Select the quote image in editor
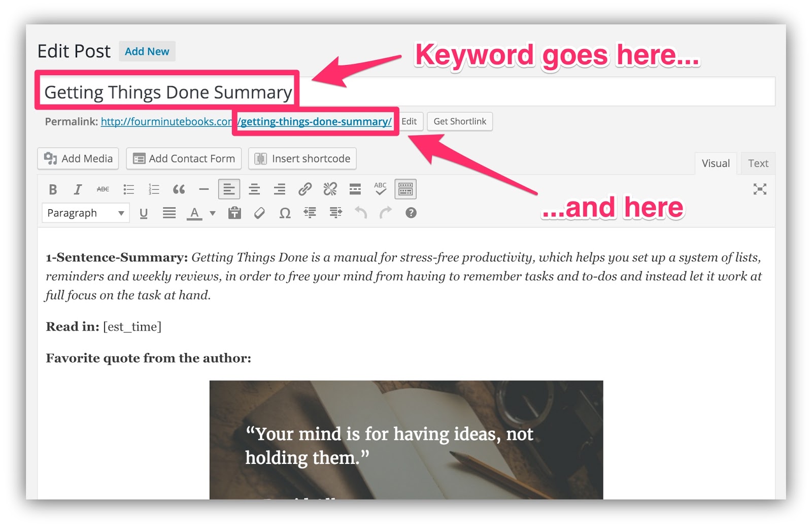Viewport: 812px width, 527px height. click(406, 440)
